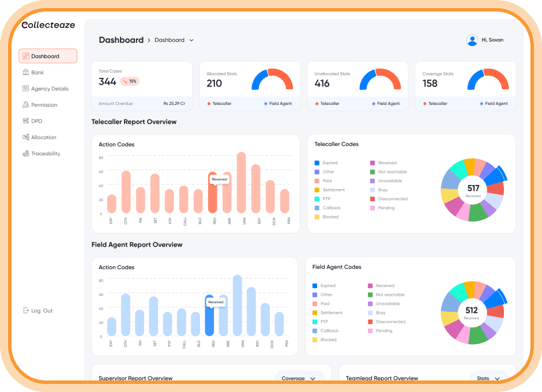Click the Hi, Sovan user label

492,40
